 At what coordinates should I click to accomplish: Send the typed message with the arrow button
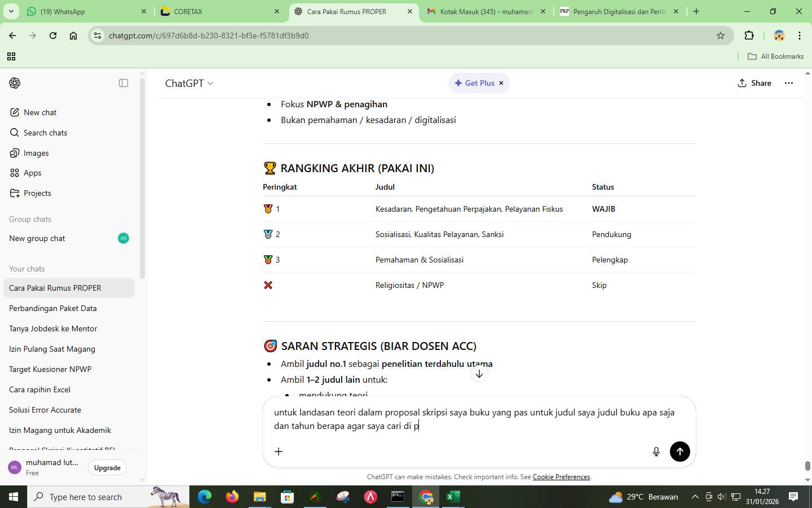click(x=679, y=452)
